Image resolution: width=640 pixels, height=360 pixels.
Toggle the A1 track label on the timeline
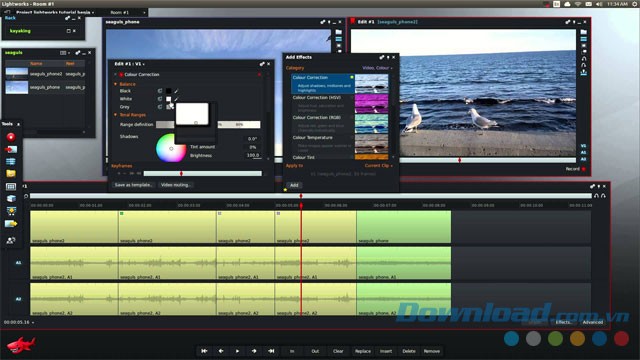18,263
